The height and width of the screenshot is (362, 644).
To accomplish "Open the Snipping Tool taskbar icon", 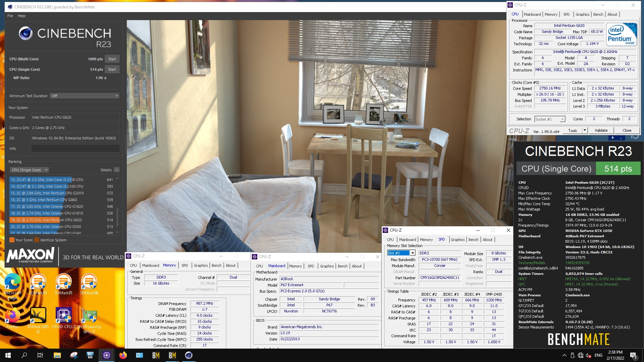I will coord(74,355).
